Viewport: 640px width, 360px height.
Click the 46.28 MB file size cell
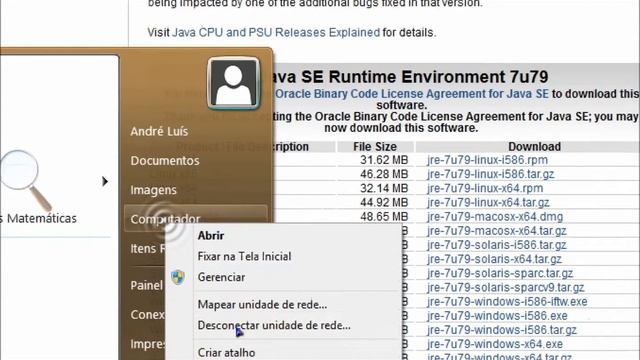pyautogui.click(x=384, y=174)
